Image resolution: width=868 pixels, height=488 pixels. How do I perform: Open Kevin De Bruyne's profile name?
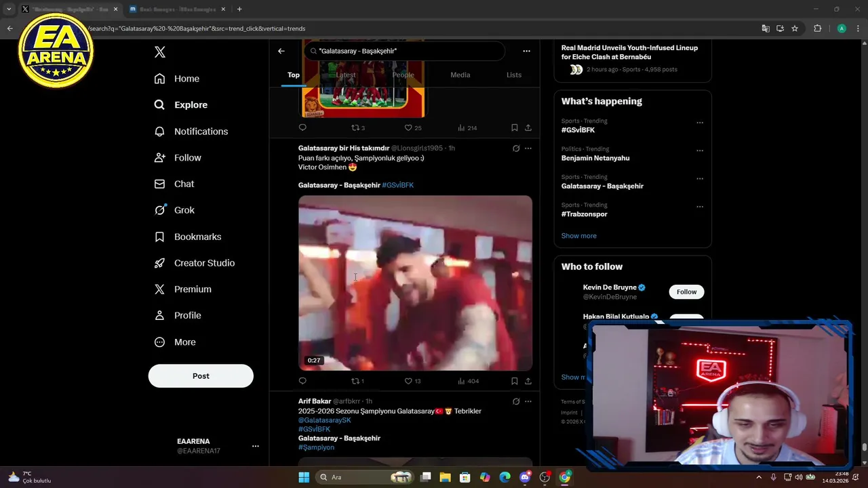(x=610, y=287)
